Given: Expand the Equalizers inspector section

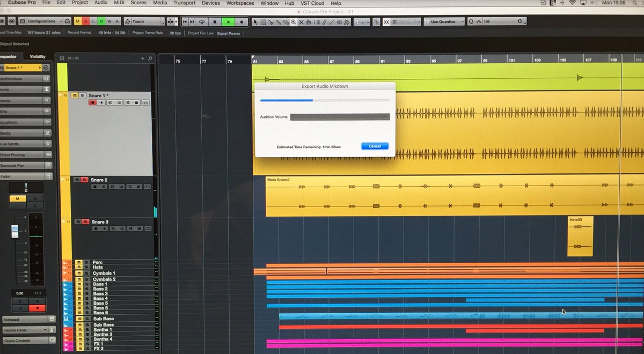Looking at the screenshot, I should click(x=26, y=122).
